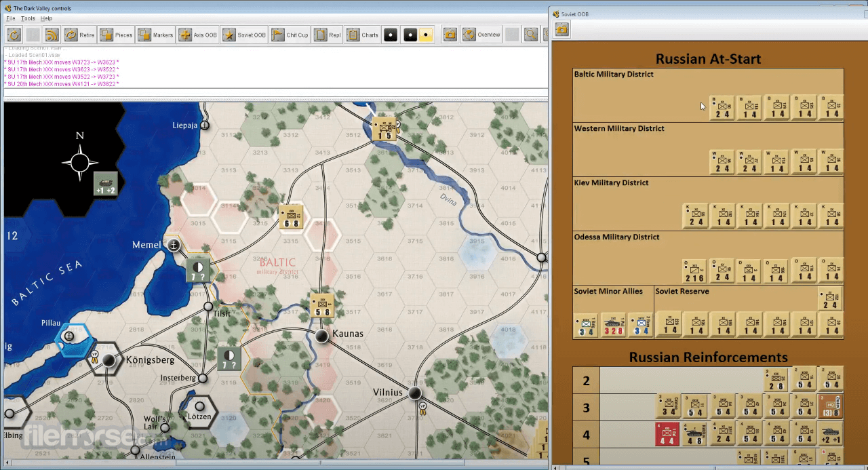Click the Retire toolbar button

(x=80, y=35)
